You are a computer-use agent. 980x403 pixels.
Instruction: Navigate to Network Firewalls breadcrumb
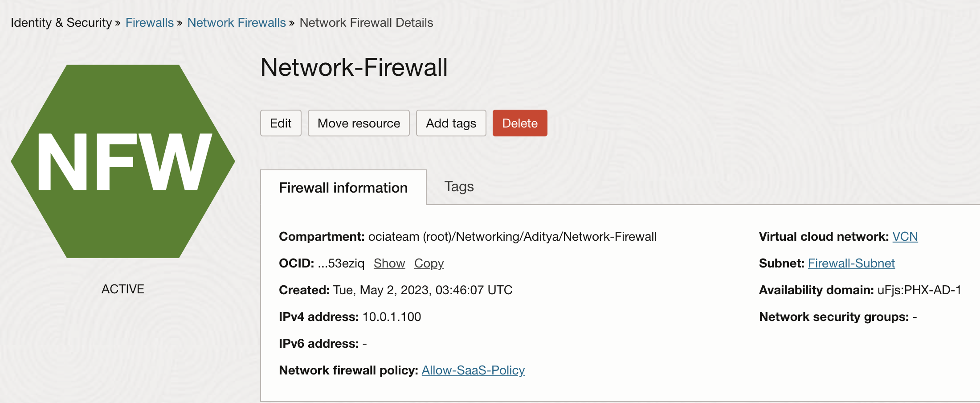(x=237, y=22)
